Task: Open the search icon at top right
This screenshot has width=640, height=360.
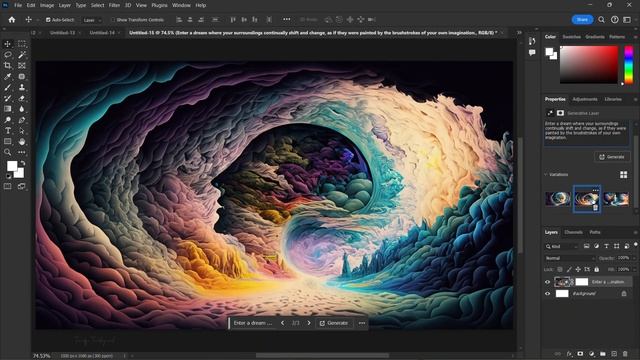Action: pyautogui.click(x=601, y=20)
